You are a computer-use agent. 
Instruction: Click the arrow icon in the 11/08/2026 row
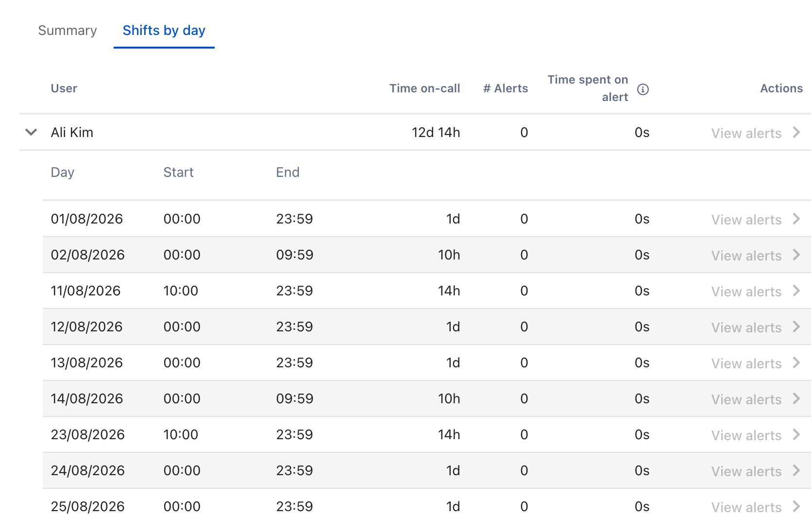point(796,291)
